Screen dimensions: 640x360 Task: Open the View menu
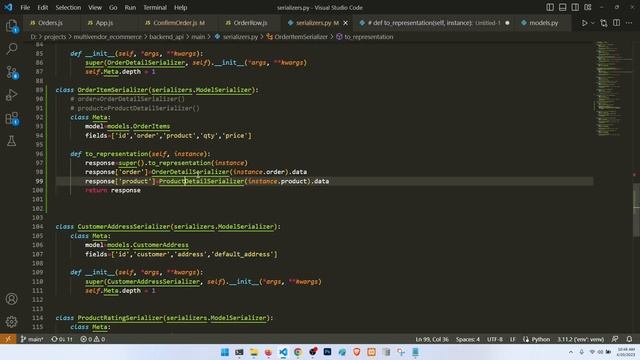pos(95,7)
